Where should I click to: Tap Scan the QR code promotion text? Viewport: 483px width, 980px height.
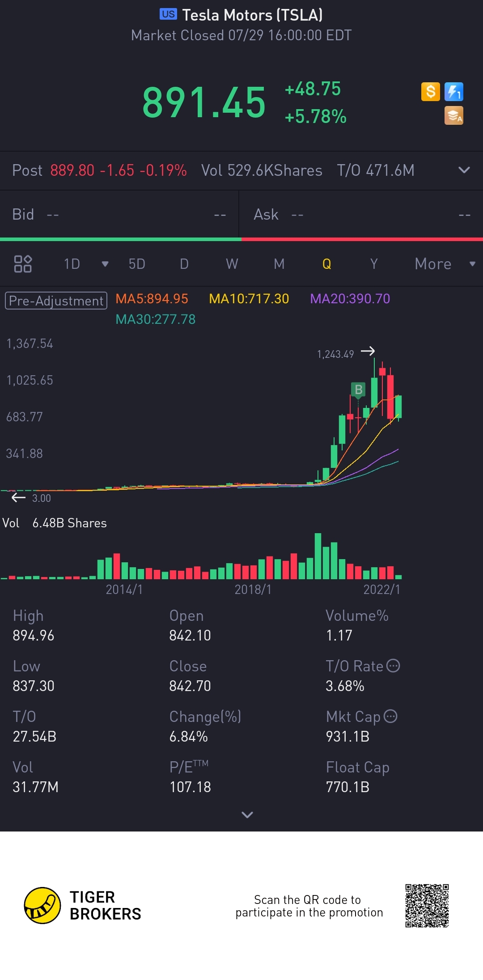point(309,906)
